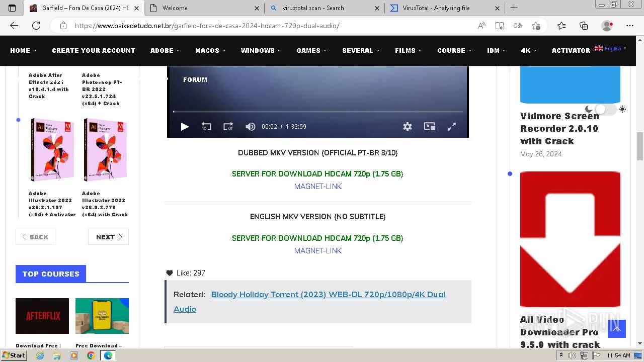
Task: View site information lock icon
Action: pos(63,26)
